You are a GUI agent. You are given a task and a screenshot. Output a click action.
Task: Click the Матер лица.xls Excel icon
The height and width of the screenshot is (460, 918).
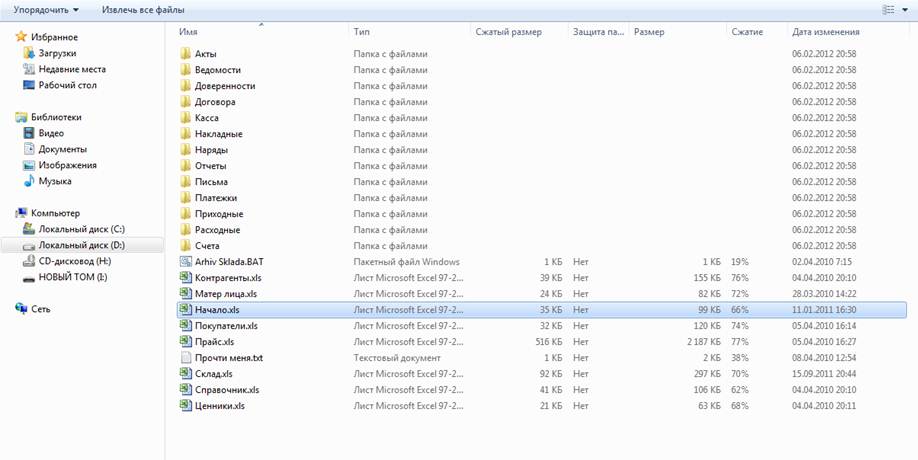click(x=186, y=294)
